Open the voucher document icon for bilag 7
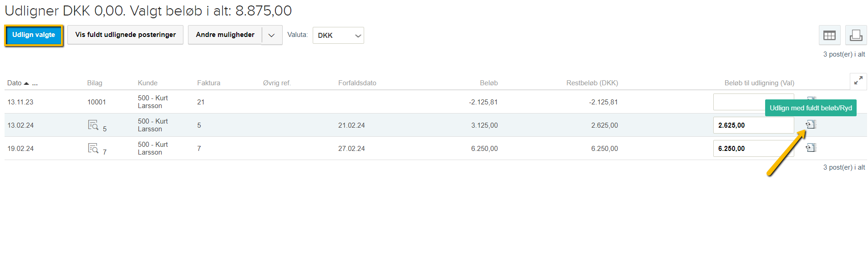The image size is (868, 264). (93, 148)
